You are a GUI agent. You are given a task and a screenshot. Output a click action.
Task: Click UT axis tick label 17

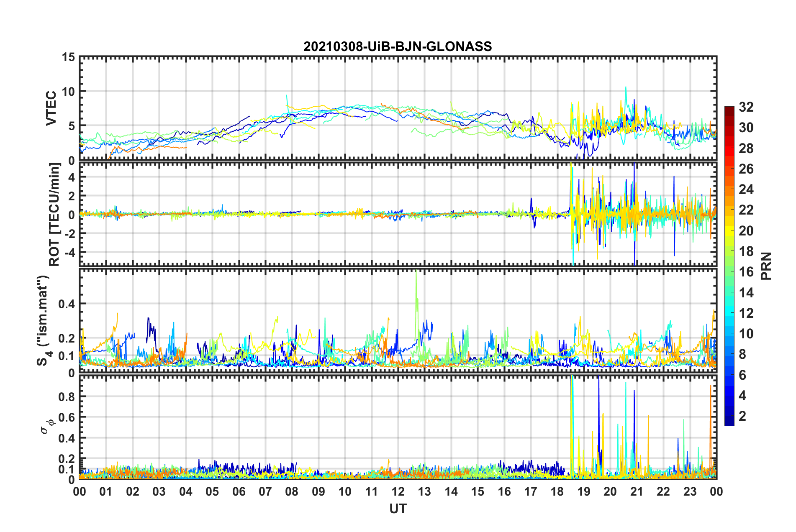(x=531, y=491)
